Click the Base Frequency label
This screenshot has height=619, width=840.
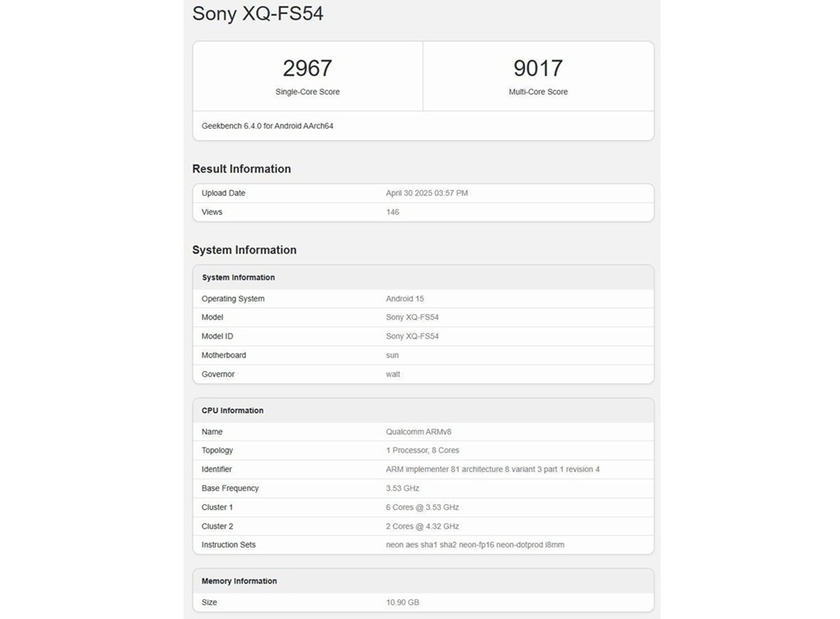click(230, 489)
